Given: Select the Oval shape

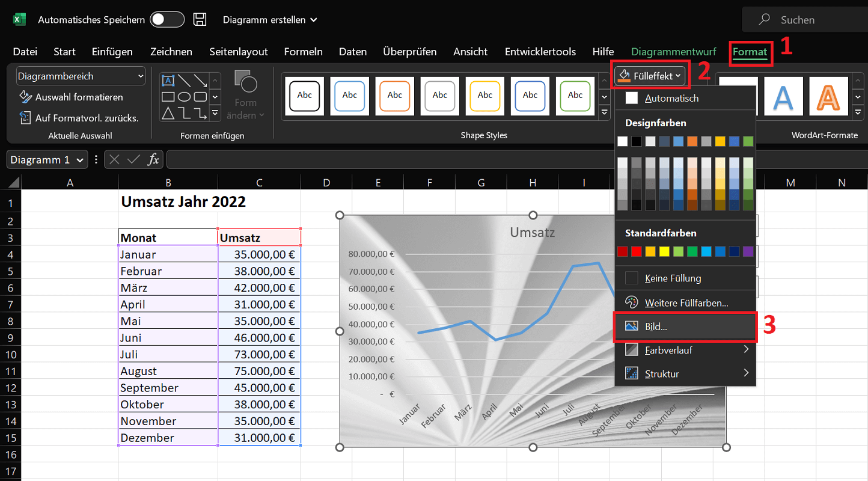Looking at the screenshot, I should pyautogui.click(x=184, y=96).
